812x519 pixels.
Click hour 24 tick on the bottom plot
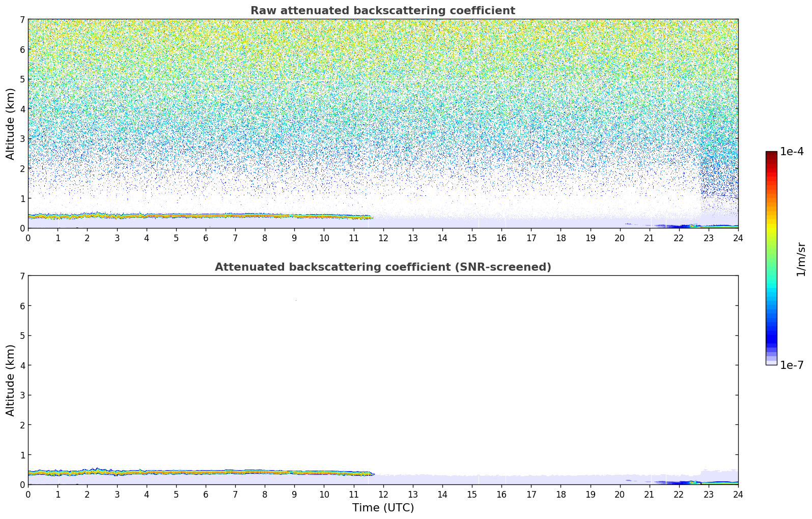coord(738,494)
